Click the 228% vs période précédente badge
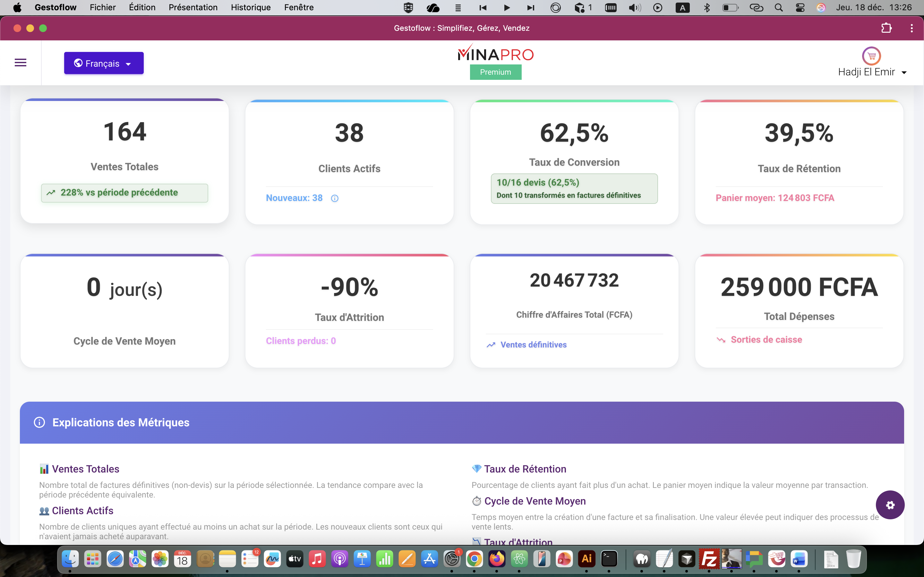 124,193
